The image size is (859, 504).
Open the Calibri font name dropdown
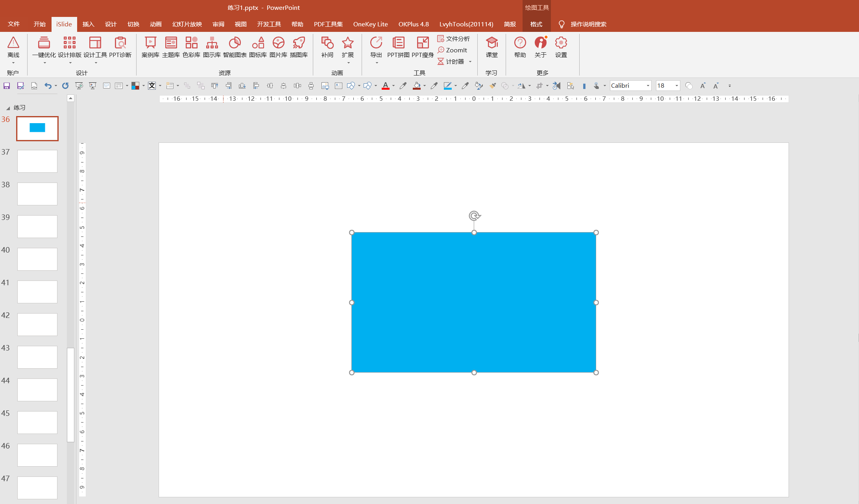tap(648, 86)
